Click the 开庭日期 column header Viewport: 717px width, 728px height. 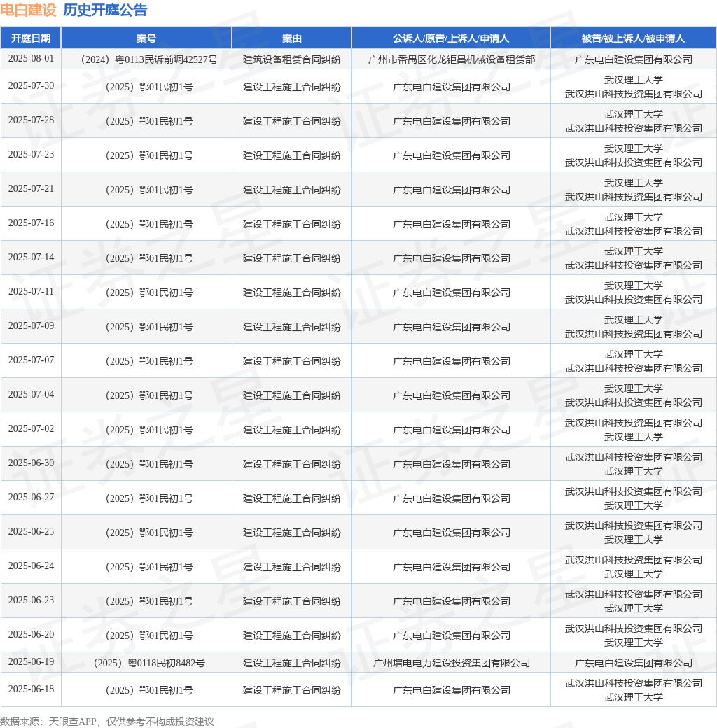click(x=31, y=38)
